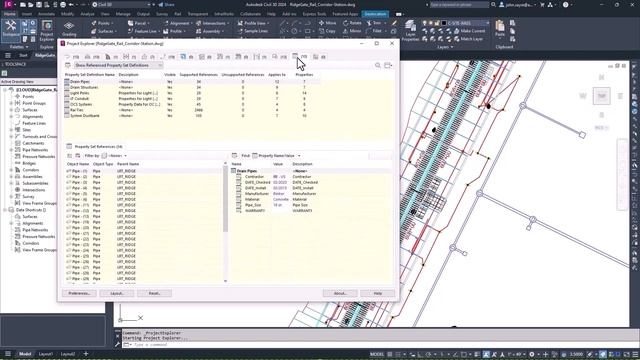The image size is (640, 360).
Task: Collapse the Data Shortcuts node
Action: (5, 210)
